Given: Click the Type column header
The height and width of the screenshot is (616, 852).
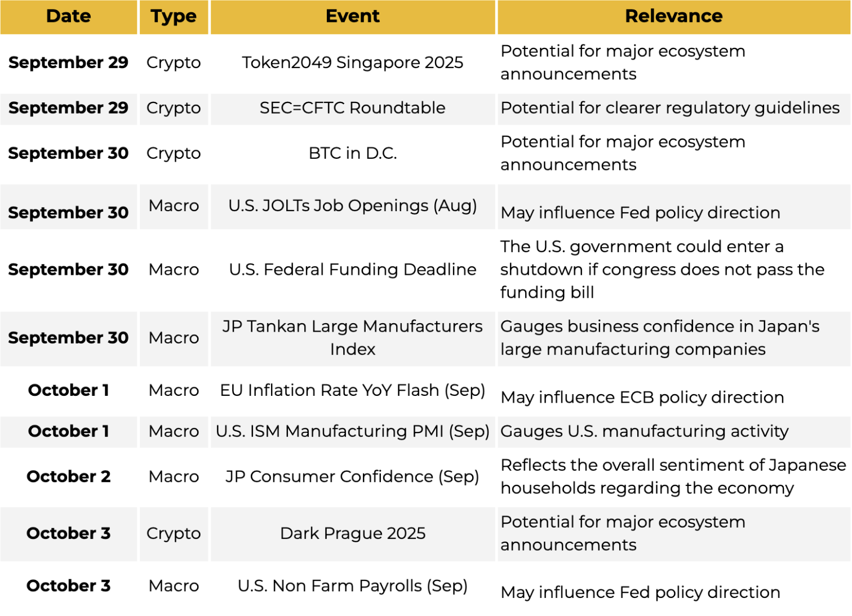Looking at the screenshot, I should pyautogui.click(x=174, y=16).
